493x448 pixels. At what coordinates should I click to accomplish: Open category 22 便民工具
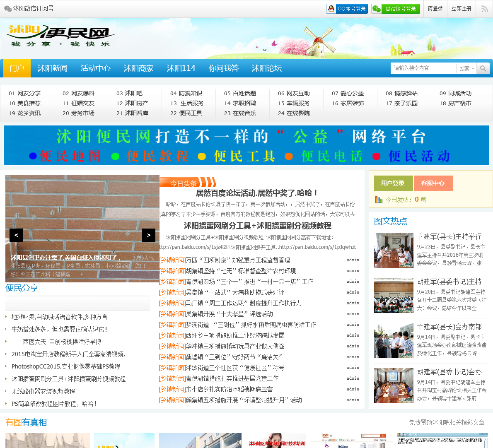(186, 113)
